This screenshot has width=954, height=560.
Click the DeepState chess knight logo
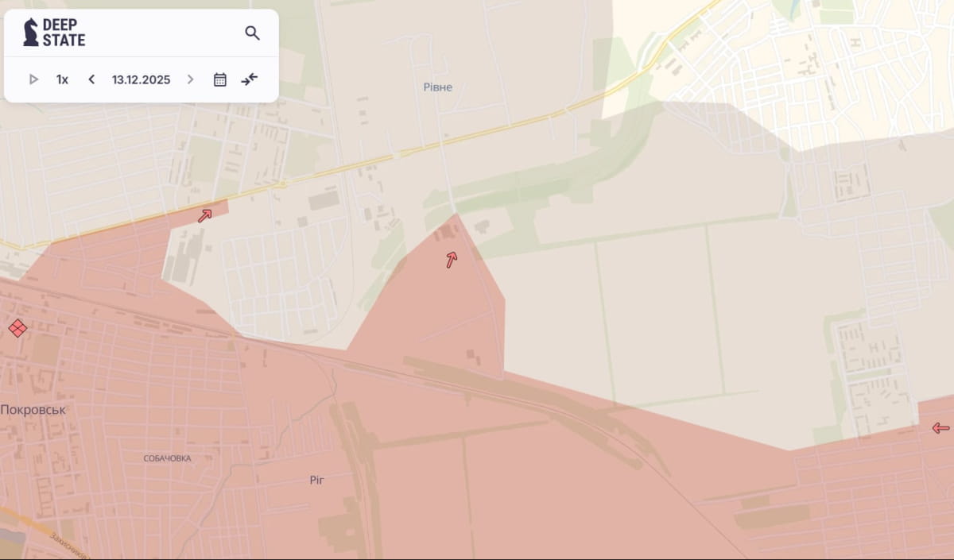click(x=31, y=32)
